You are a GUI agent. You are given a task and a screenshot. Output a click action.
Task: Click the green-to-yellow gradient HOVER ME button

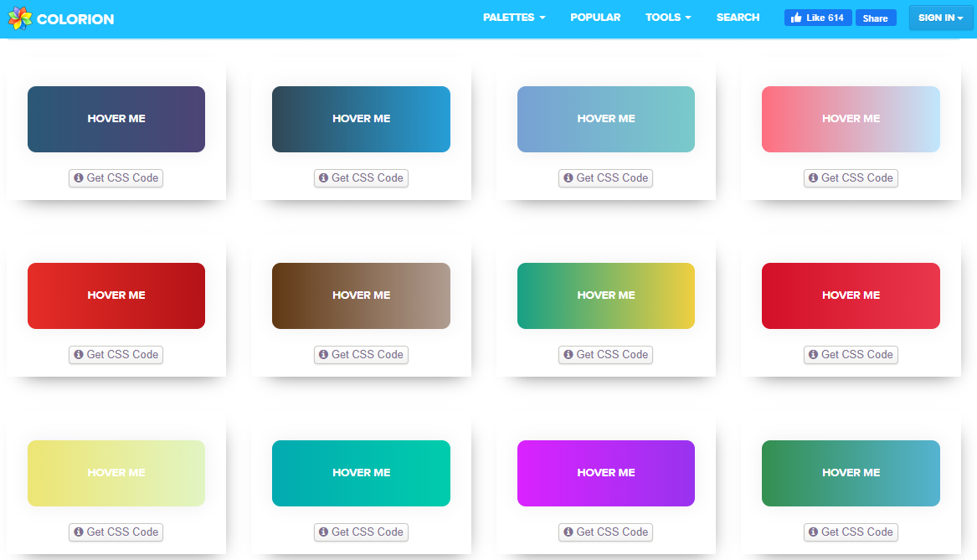[605, 295]
